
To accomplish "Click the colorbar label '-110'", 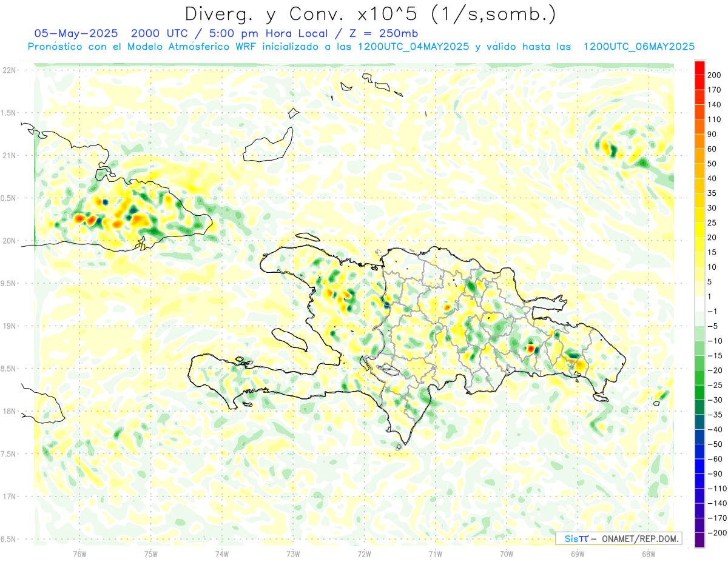I will click(x=718, y=489).
